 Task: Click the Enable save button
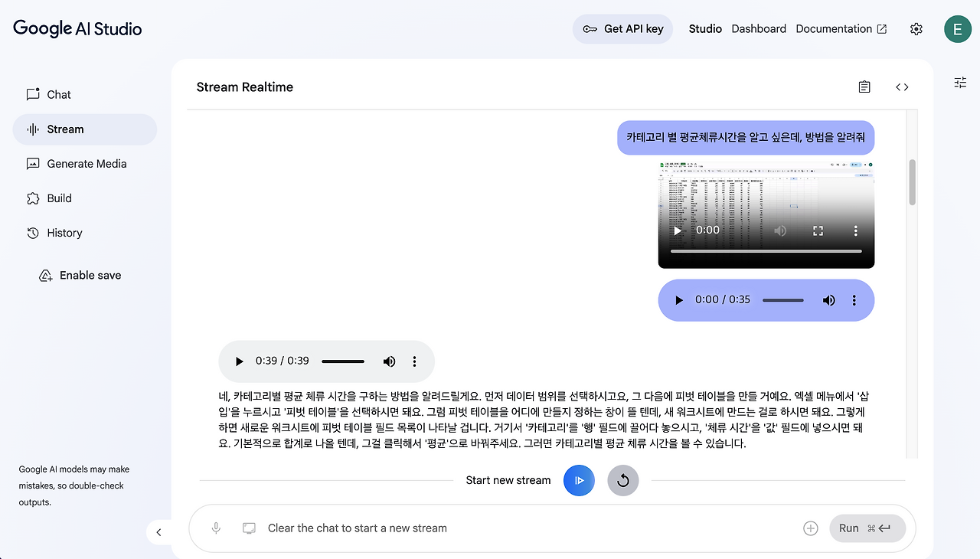coord(89,275)
